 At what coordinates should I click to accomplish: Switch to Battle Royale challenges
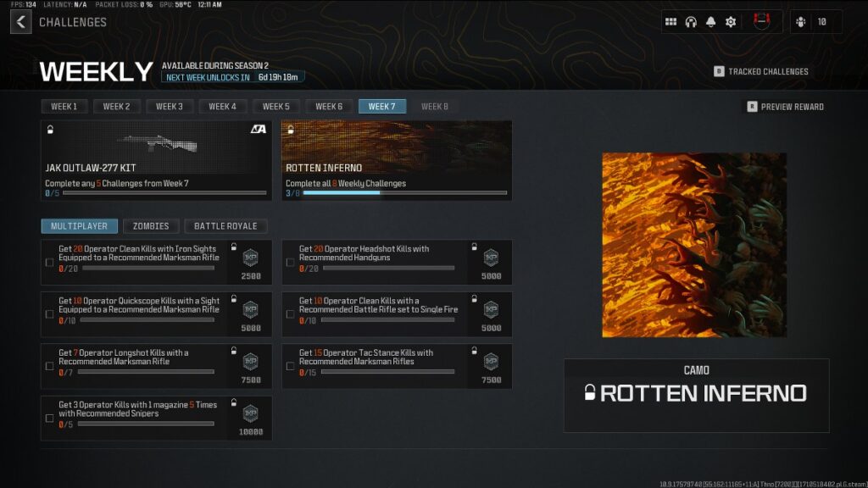pyautogui.click(x=225, y=226)
